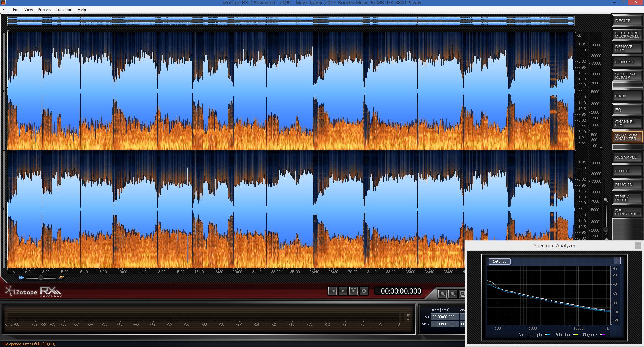Open the Declick & Decrackle module
The width and height of the screenshot is (644, 347).
coord(627,35)
